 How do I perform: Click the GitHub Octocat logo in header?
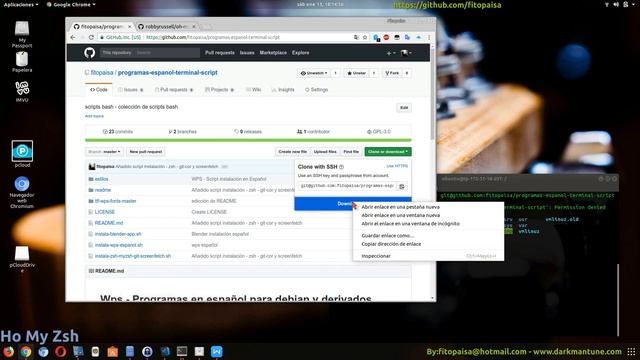(89, 53)
